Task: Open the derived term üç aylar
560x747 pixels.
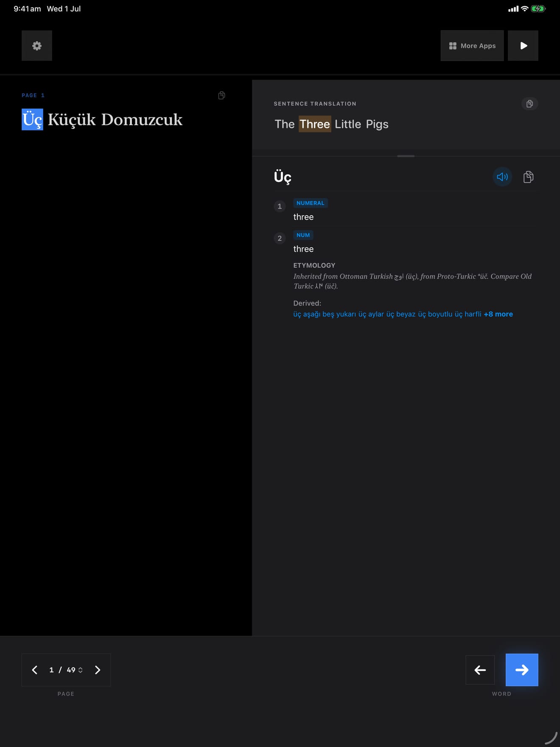Action: click(x=371, y=314)
